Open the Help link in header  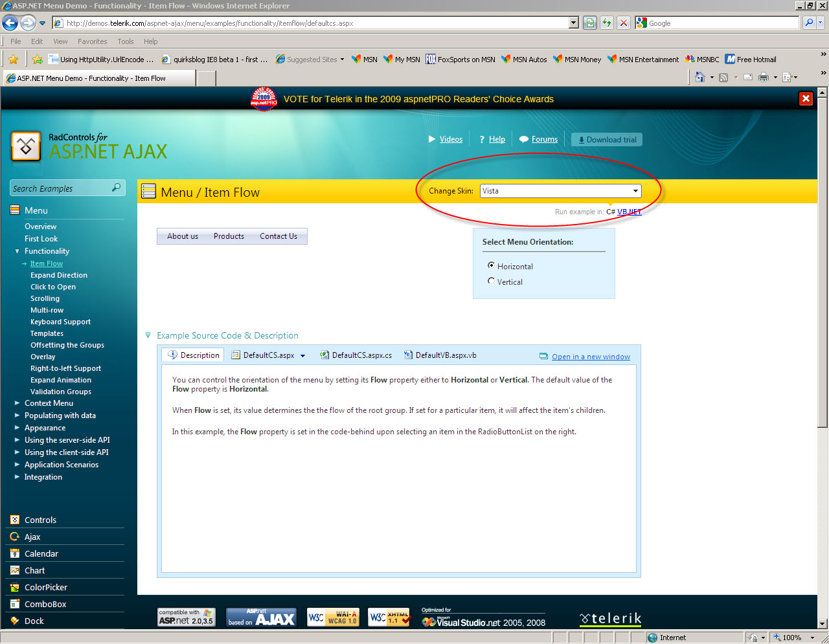point(497,139)
